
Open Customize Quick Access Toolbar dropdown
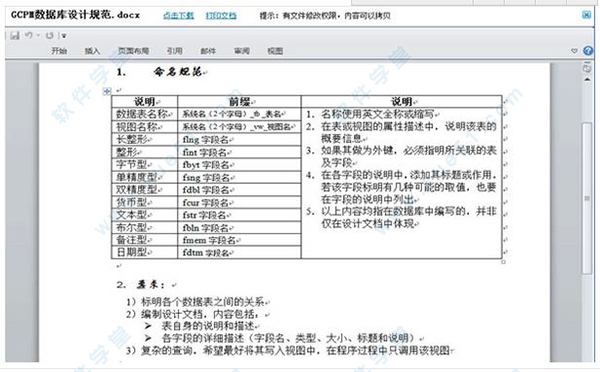pyautogui.click(x=64, y=36)
